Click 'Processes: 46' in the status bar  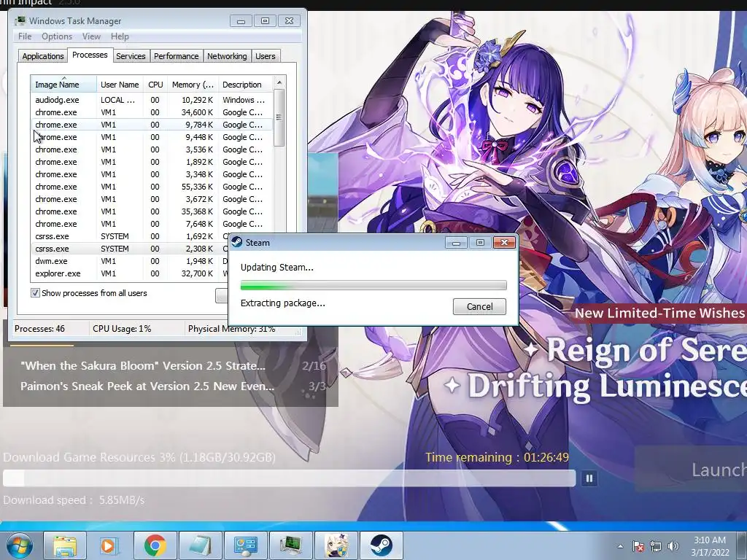click(39, 329)
